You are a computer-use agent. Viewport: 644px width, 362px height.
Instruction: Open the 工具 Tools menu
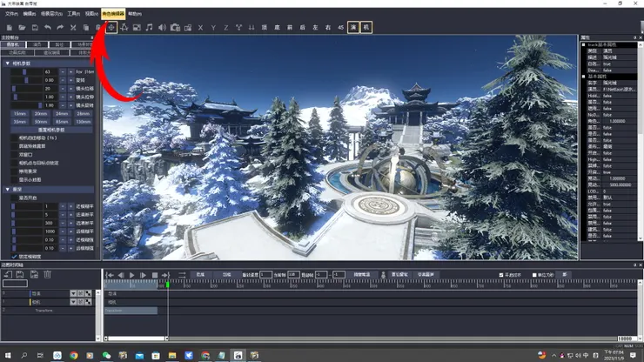pos(73,14)
